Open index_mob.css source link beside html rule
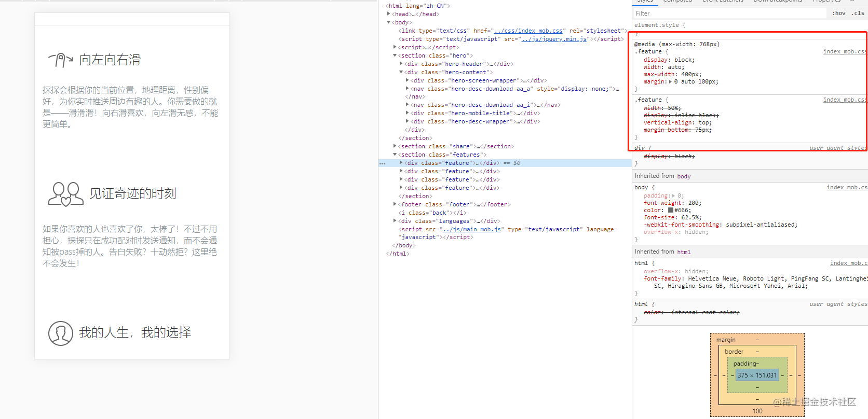The image size is (868, 419). (x=848, y=263)
